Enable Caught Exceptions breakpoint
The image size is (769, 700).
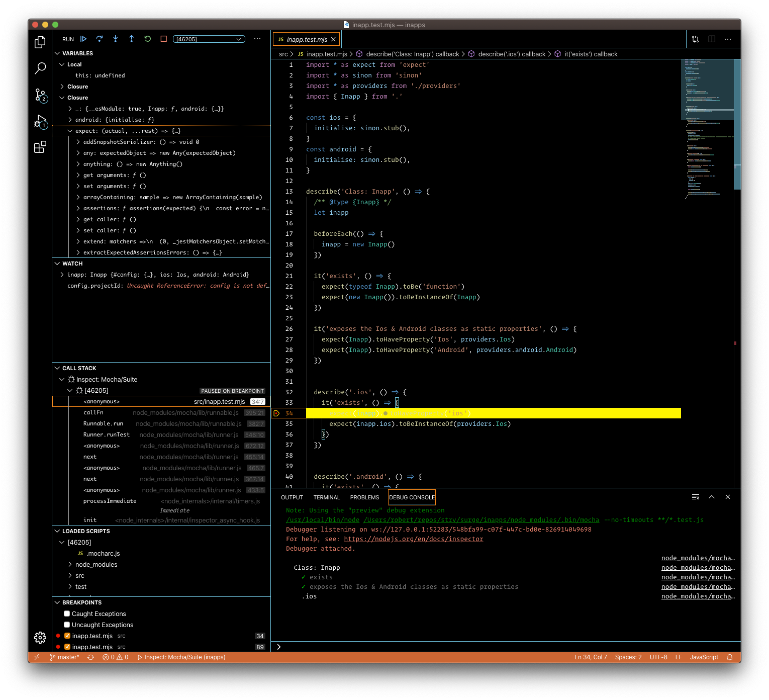pyautogui.click(x=67, y=614)
